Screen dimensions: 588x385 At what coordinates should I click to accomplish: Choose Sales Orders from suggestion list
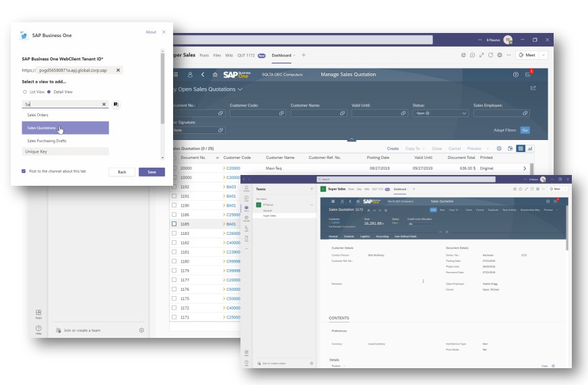pos(65,115)
